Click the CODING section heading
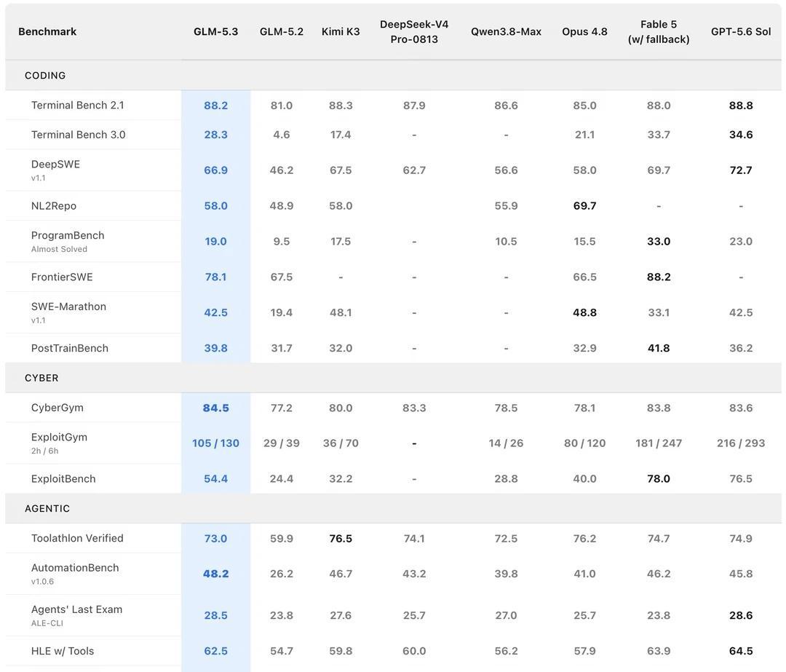This screenshot has width=786, height=672. coord(45,76)
